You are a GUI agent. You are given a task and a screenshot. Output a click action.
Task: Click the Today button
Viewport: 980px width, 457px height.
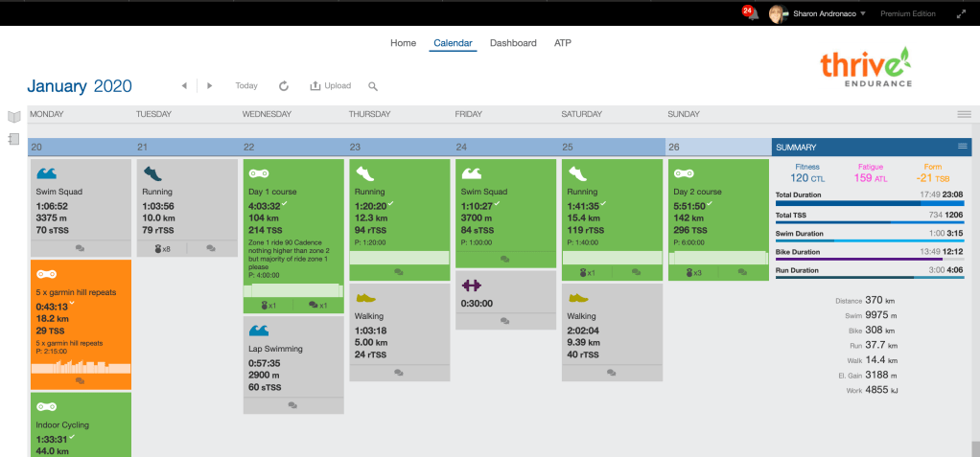(246, 86)
